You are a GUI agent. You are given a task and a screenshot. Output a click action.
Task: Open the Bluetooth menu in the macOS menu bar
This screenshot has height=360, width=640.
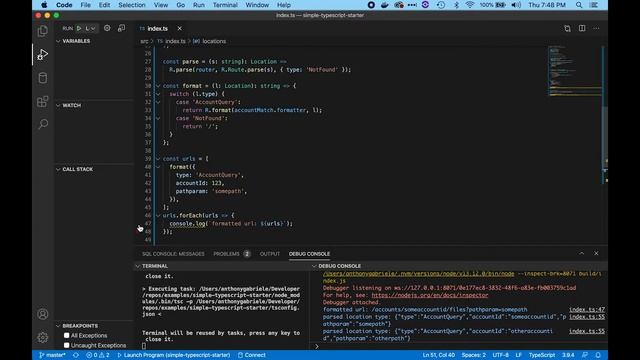tap(456, 5)
